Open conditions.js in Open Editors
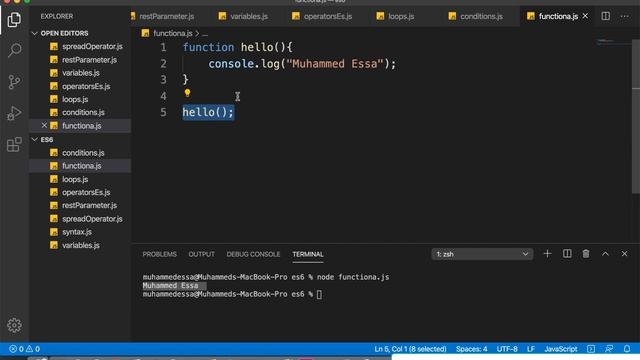 80,112
